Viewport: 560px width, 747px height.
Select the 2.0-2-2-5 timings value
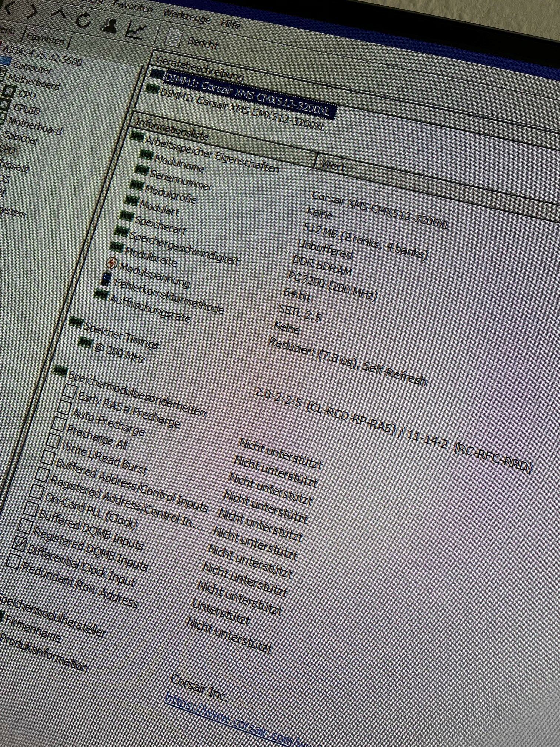(278, 397)
